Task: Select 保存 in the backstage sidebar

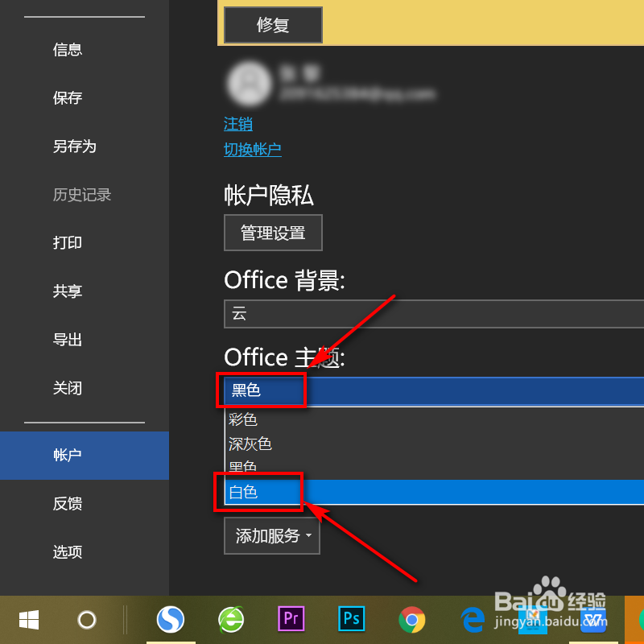Action: pos(68,97)
